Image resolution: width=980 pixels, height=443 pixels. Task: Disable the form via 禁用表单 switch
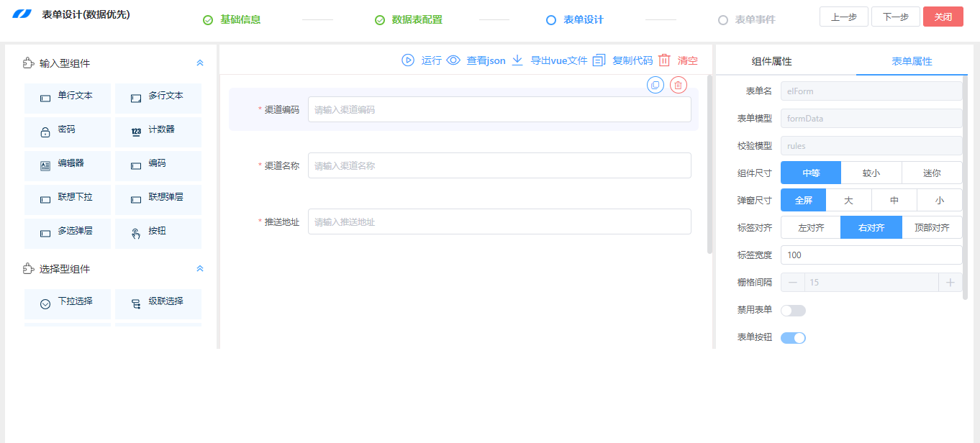(793, 310)
